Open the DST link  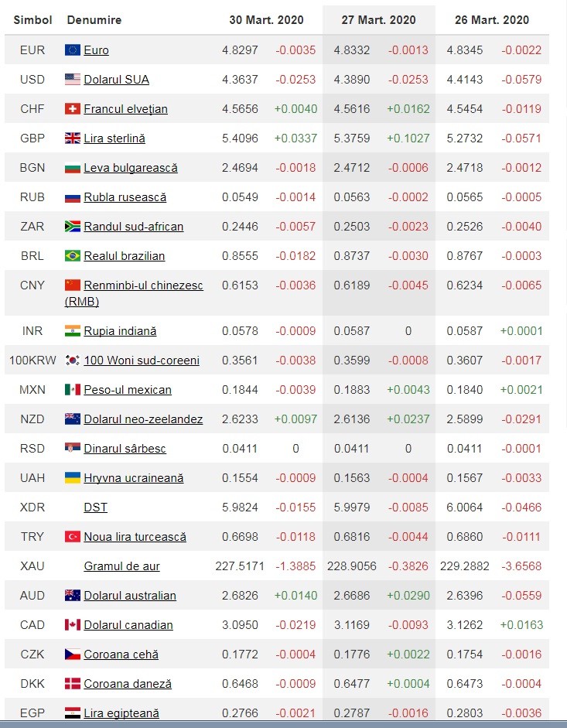point(95,508)
